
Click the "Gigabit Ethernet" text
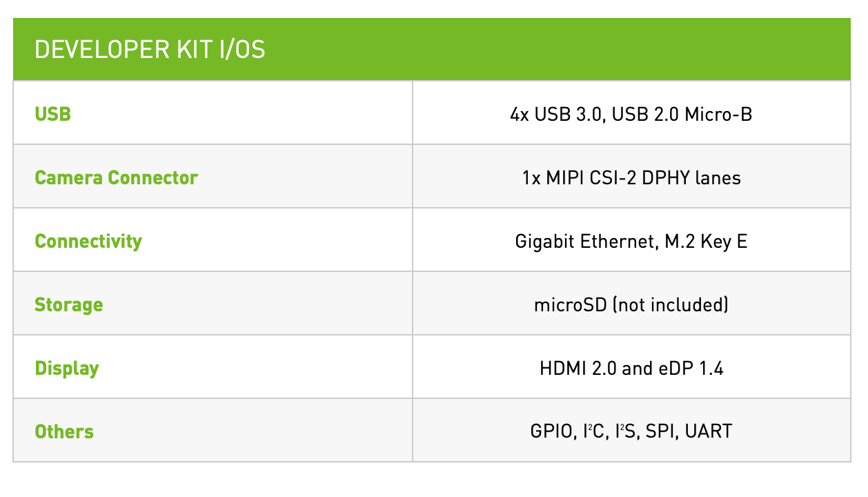point(581,241)
